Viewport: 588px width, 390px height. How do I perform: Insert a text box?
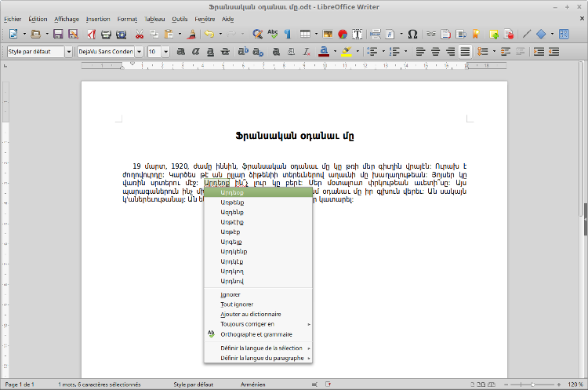tap(358, 35)
